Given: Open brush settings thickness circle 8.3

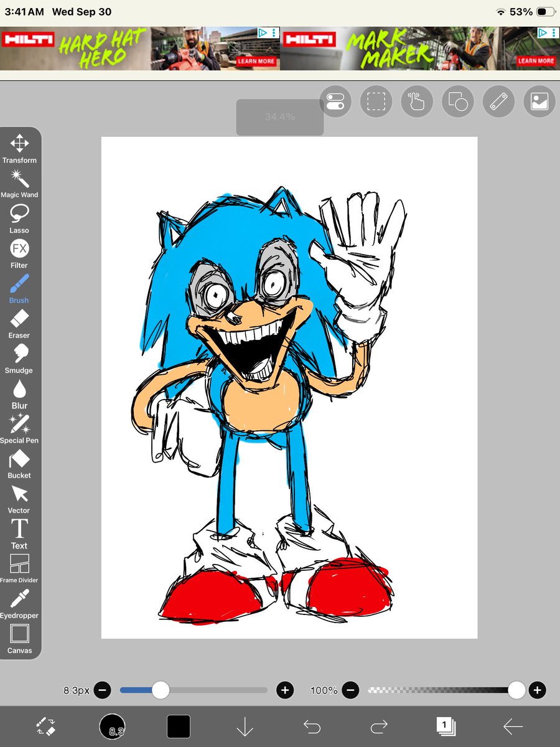Looking at the screenshot, I should click(112, 726).
